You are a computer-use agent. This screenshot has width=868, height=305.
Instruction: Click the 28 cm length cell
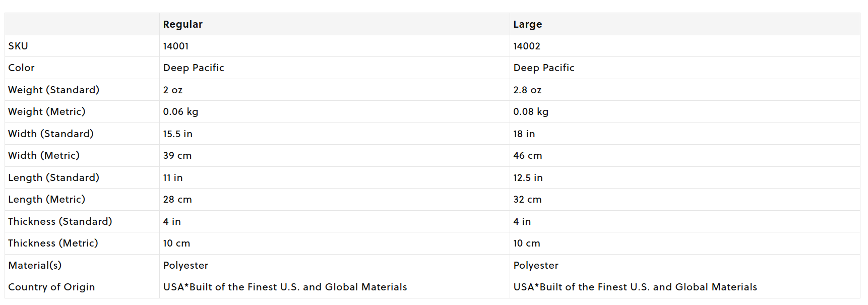(177, 199)
